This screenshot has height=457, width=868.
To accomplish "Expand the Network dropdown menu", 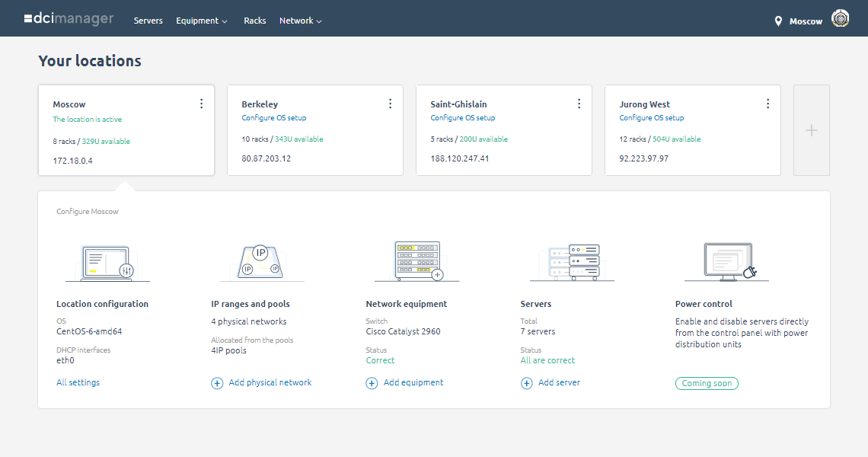I will pos(301,21).
